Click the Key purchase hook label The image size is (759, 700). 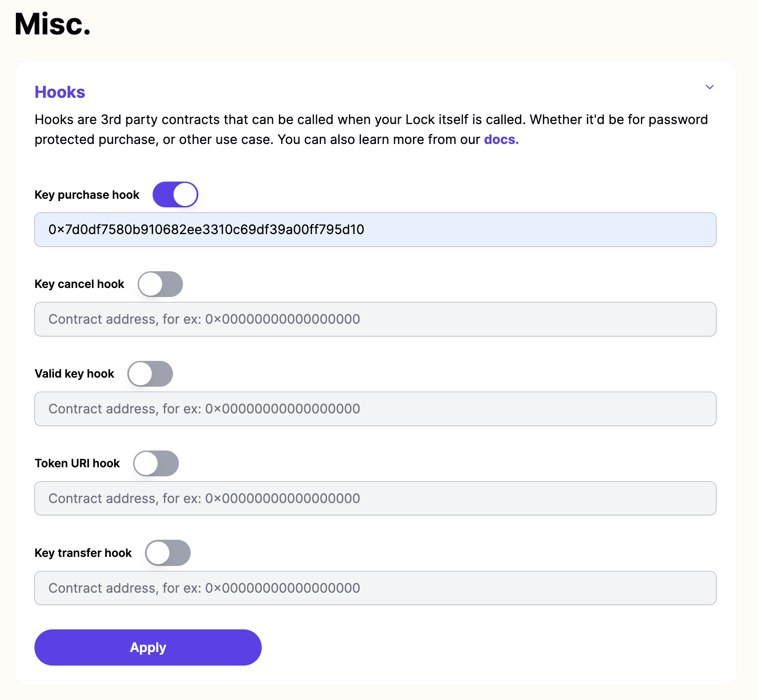click(x=86, y=194)
